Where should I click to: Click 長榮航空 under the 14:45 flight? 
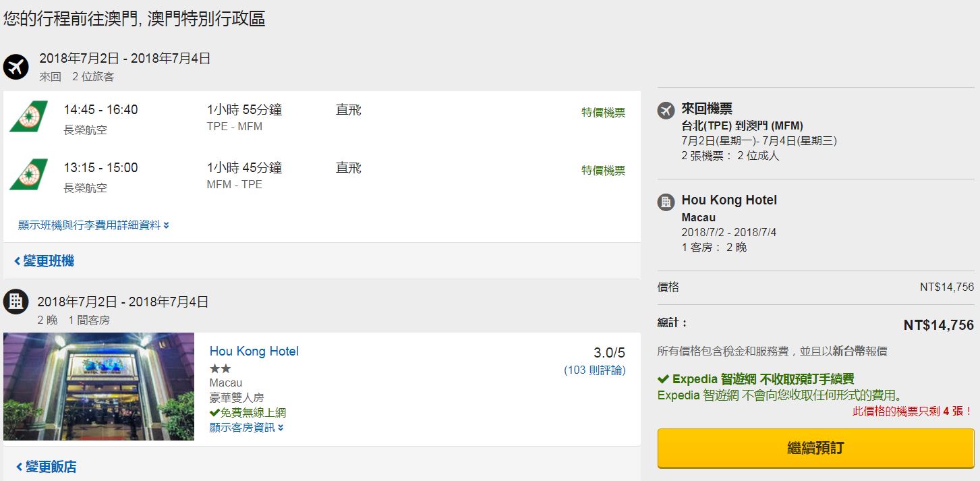click(x=86, y=130)
